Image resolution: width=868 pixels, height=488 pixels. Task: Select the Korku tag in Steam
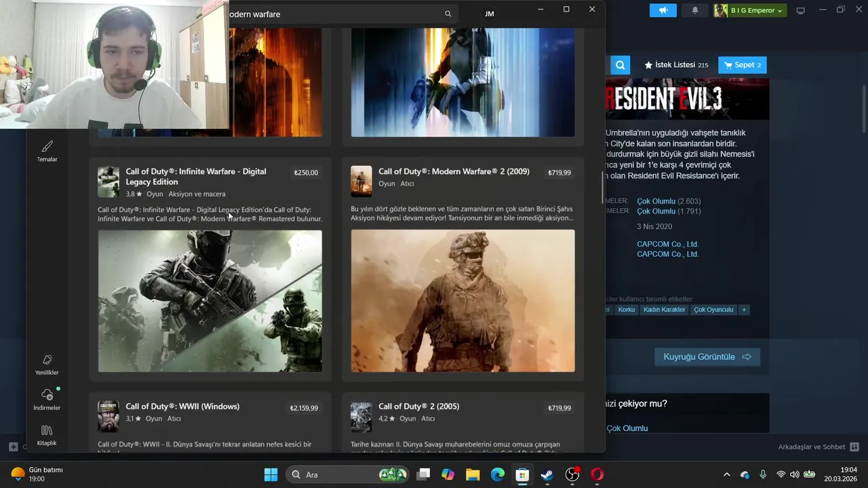click(x=627, y=310)
